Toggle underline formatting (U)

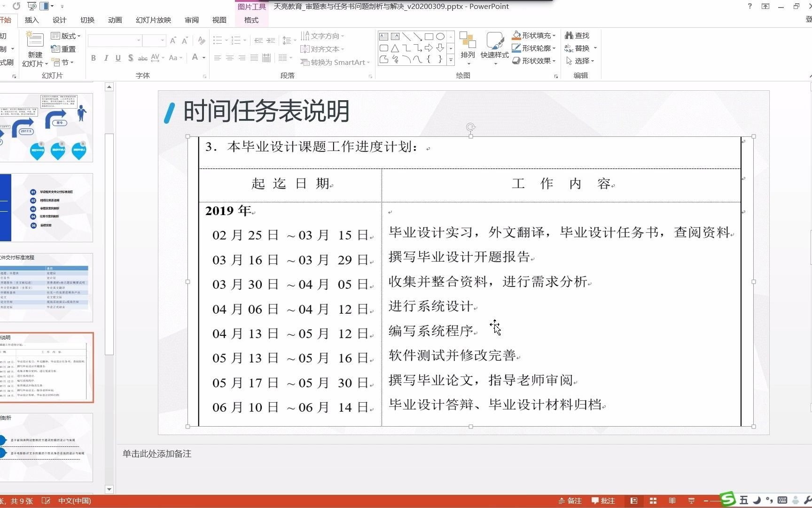coord(118,58)
